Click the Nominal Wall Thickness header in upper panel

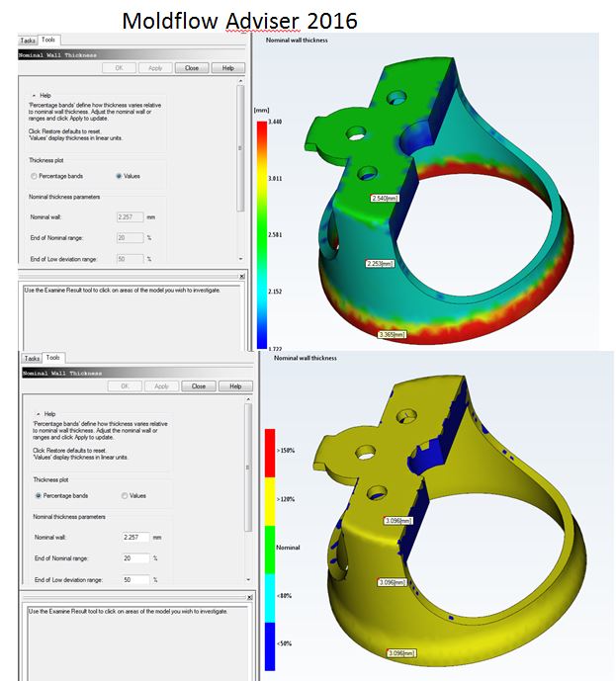pos(132,55)
